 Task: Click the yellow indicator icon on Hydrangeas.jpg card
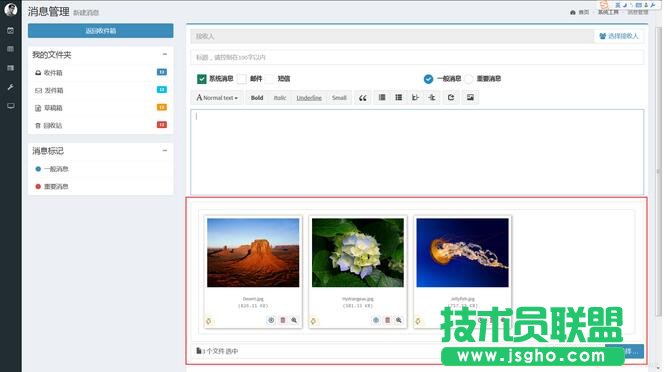coord(314,321)
